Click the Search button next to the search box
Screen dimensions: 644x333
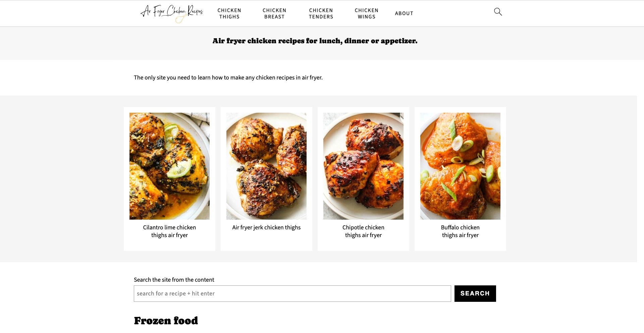(475, 293)
